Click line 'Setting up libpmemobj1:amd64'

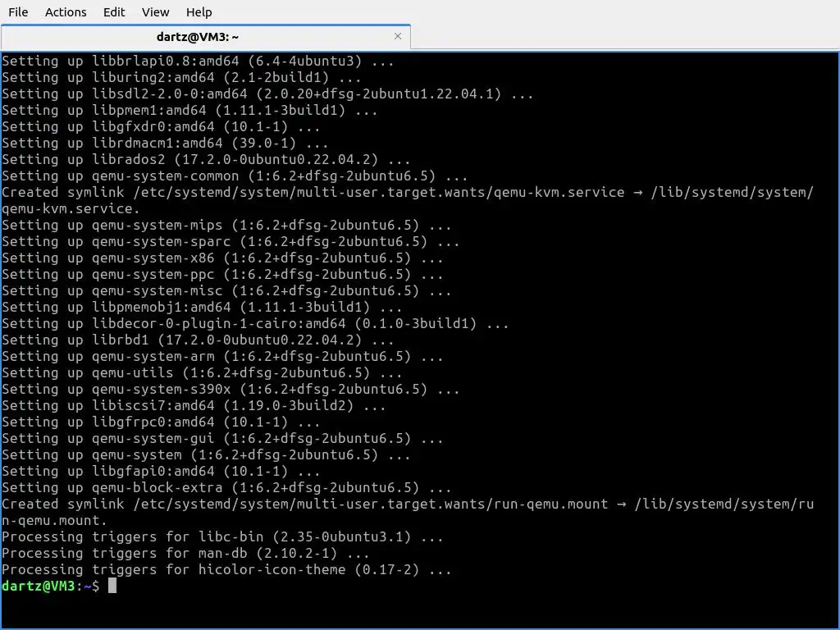click(202, 307)
